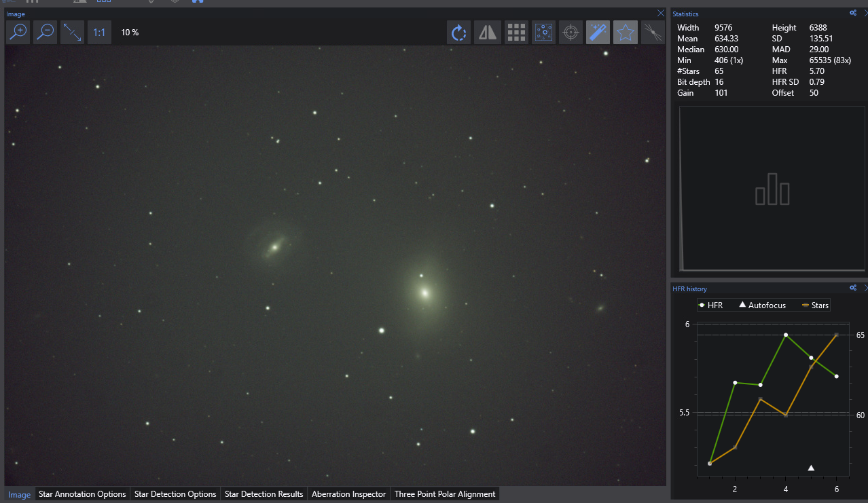868x503 pixels.
Task: Click the zoom level 10 % text
Action: click(x=130, y=32)
